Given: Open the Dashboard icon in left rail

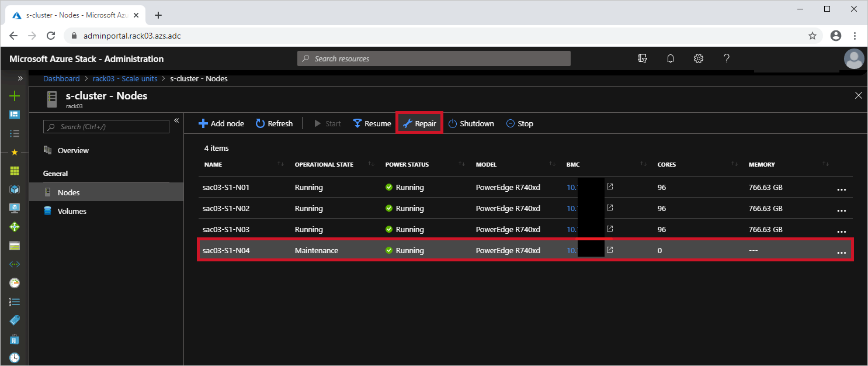Looking at the screenshot, I should click(15, 115).
